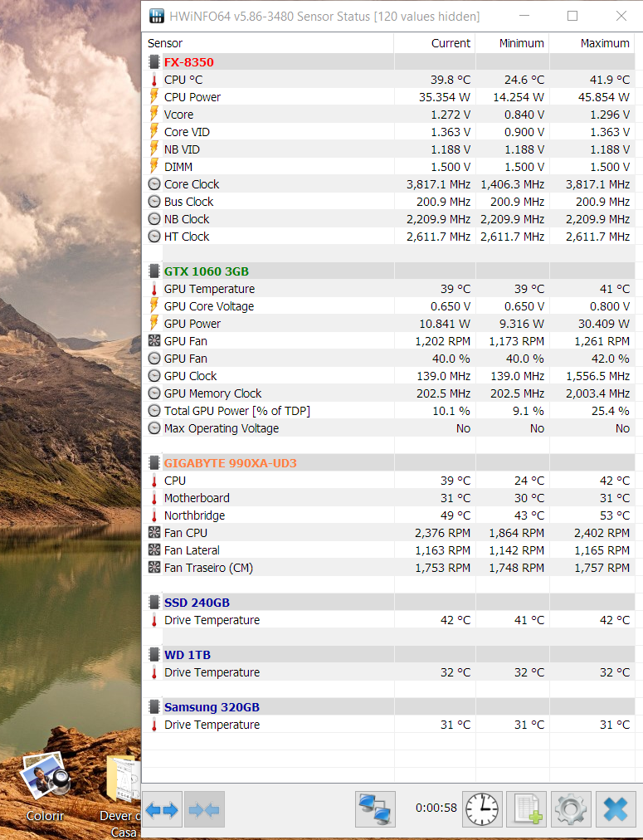
Task: Click the SSD 240GB chip icon
Action: tap(154, 602)
